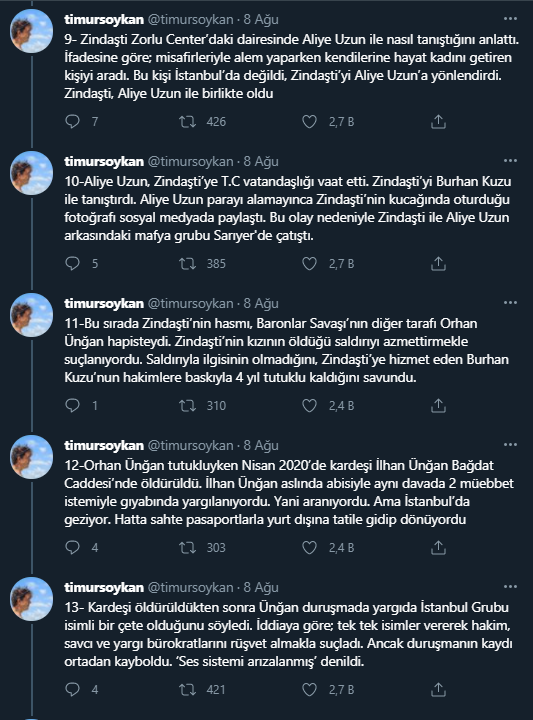The height and width of the screenshot is (720, 533).
Task: Open timursoykan profile name on tweet 10
Action: pos(104,162)
